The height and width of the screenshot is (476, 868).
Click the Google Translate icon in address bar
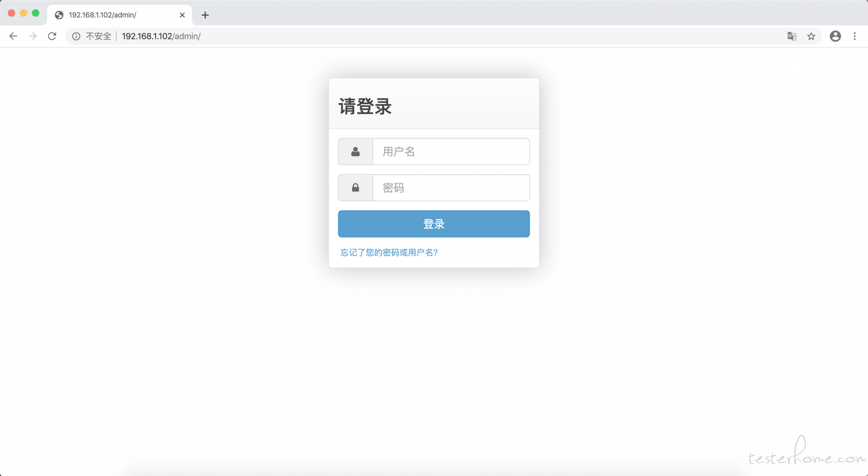tap(792, 36)
